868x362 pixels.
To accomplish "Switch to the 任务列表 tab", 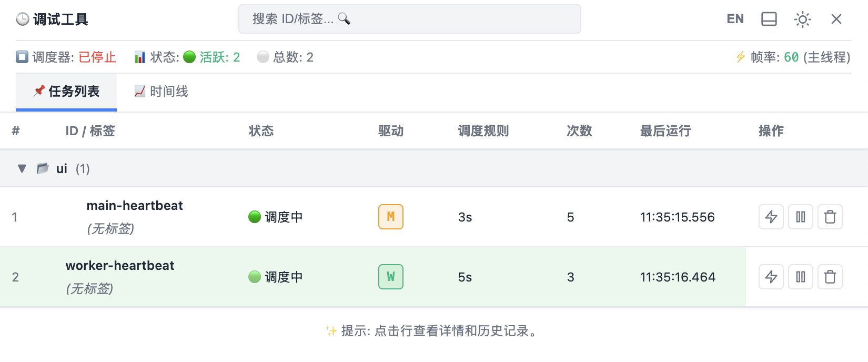I will tap(66, 92).
